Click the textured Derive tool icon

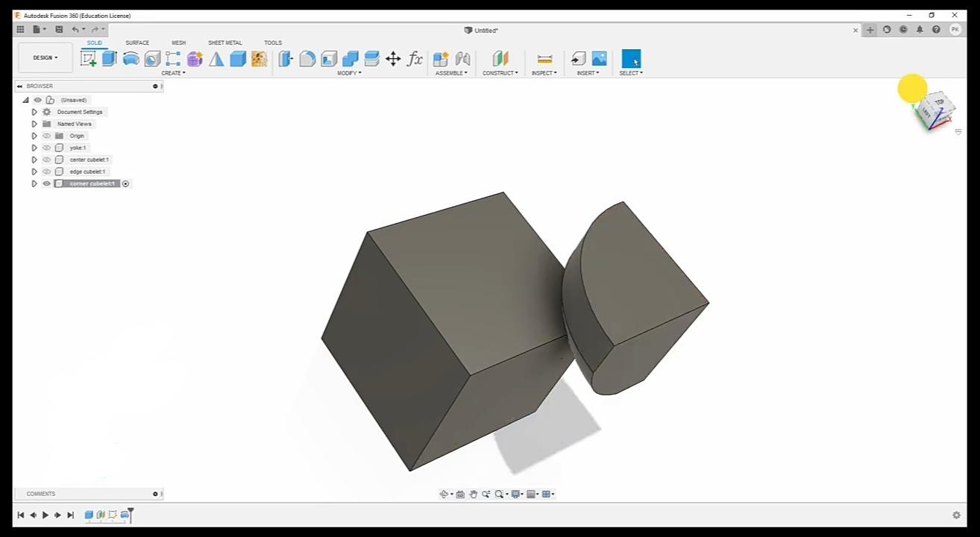tap(259, 59)
